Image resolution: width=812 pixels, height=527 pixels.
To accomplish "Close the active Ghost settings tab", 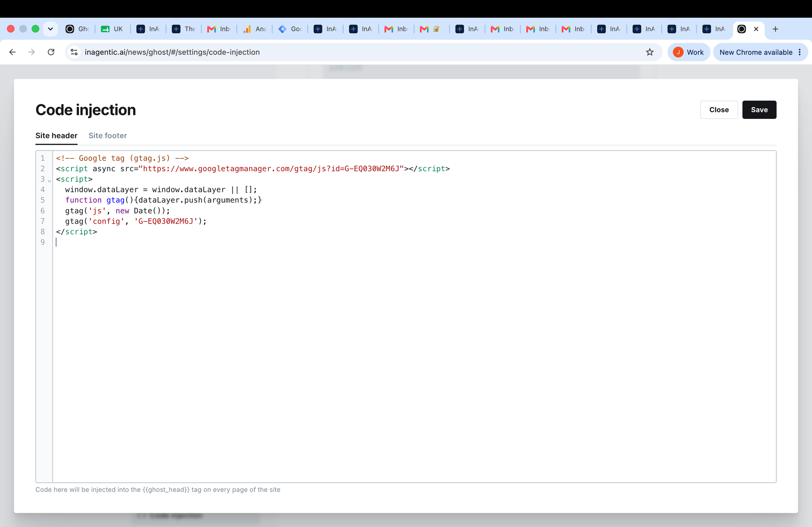I will click(756, 29).
